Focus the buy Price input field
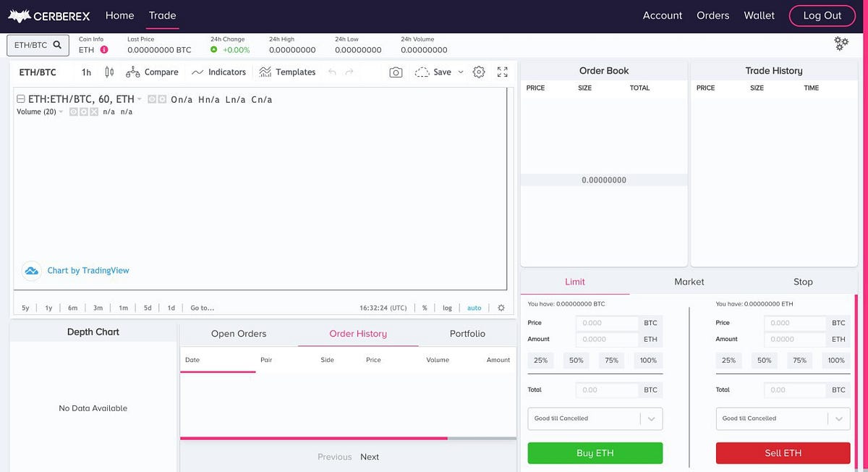This screenshot has width=868, height=472. (608, 323)
